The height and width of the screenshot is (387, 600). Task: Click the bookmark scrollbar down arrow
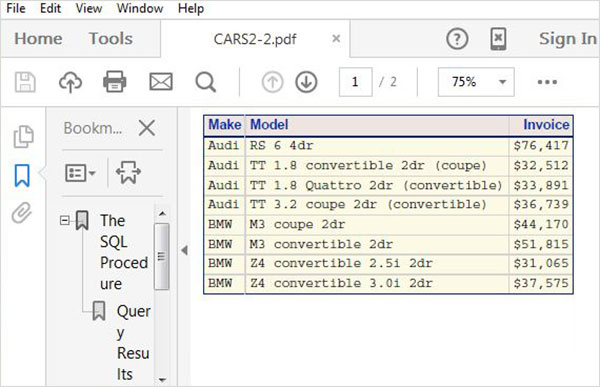[x=162, y=380]
